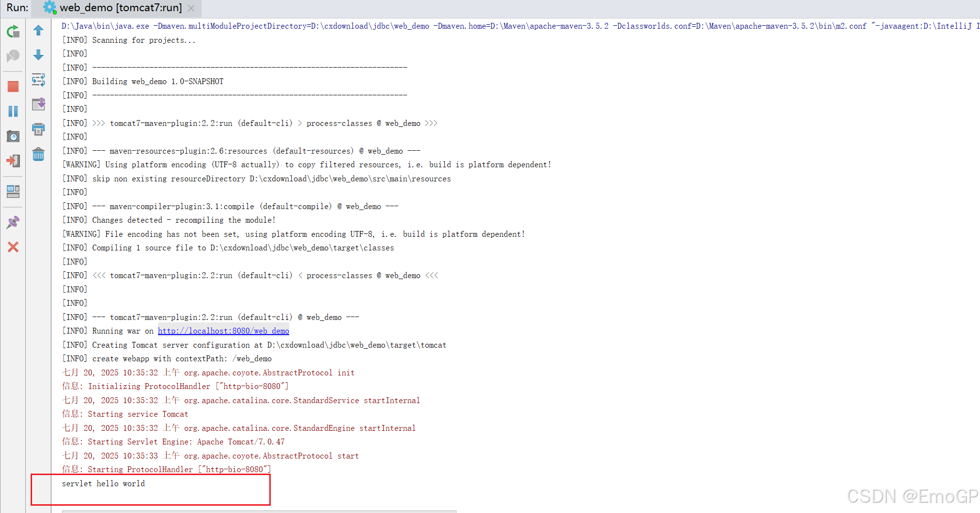Click the 'servlet hello world' output line
The height and width of the screenshot is (513, 980).
click(x=103, y=484)
